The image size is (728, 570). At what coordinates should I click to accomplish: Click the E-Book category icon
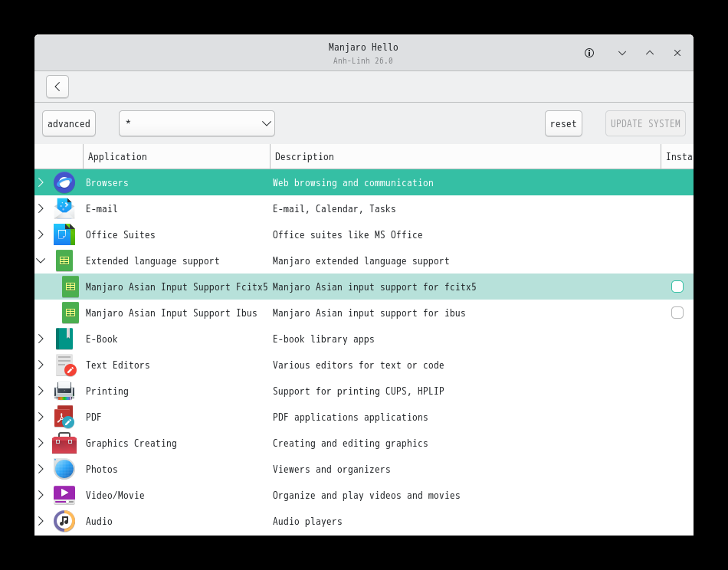tap(64, 339)
